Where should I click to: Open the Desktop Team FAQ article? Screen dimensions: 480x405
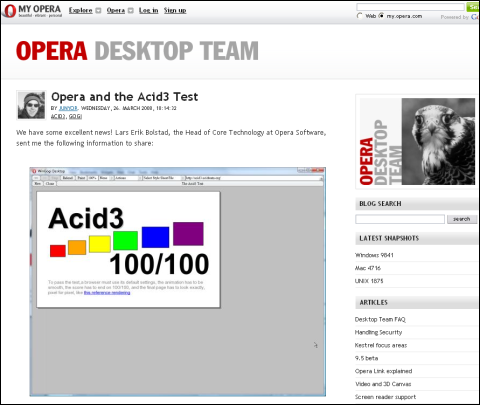pos(380,319)
